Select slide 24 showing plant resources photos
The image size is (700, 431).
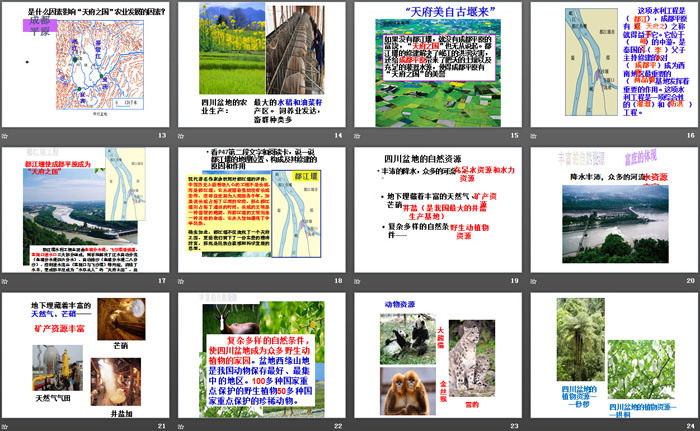point(614,355)
